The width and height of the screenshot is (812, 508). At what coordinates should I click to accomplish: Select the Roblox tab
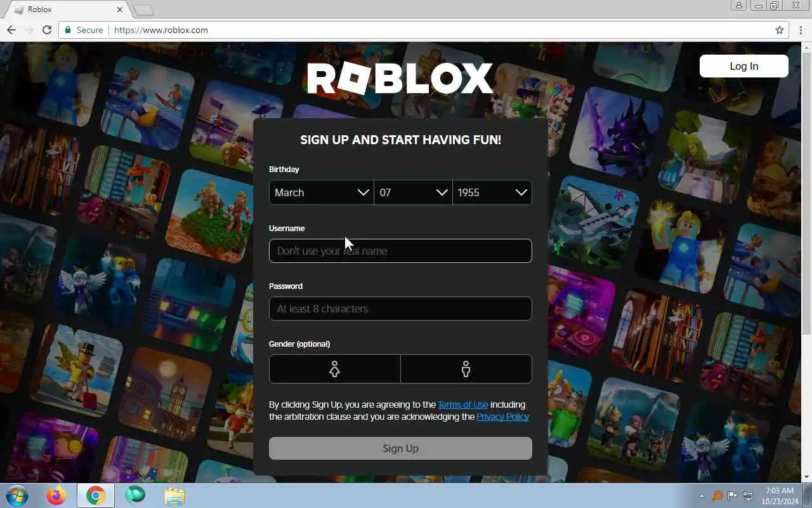tap(67, 10)
